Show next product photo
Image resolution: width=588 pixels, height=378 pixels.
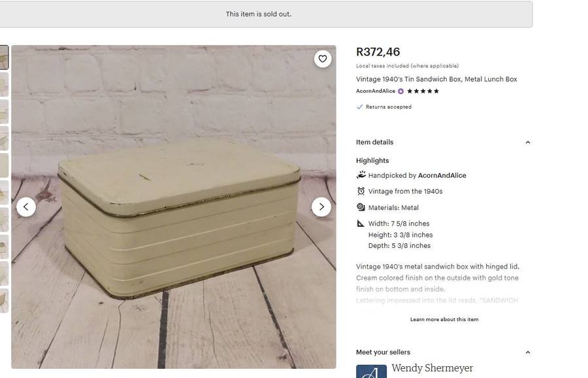click(321, 207)
